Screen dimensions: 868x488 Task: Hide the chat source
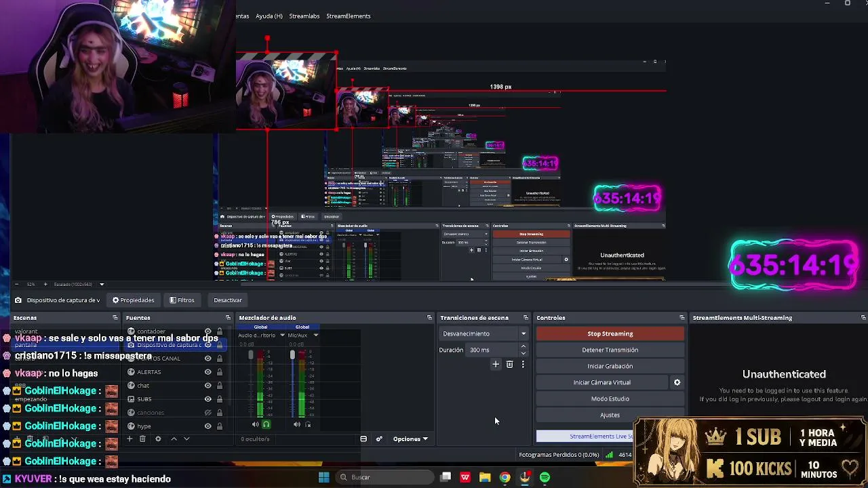pyautogui.click(x=208, y=386)
